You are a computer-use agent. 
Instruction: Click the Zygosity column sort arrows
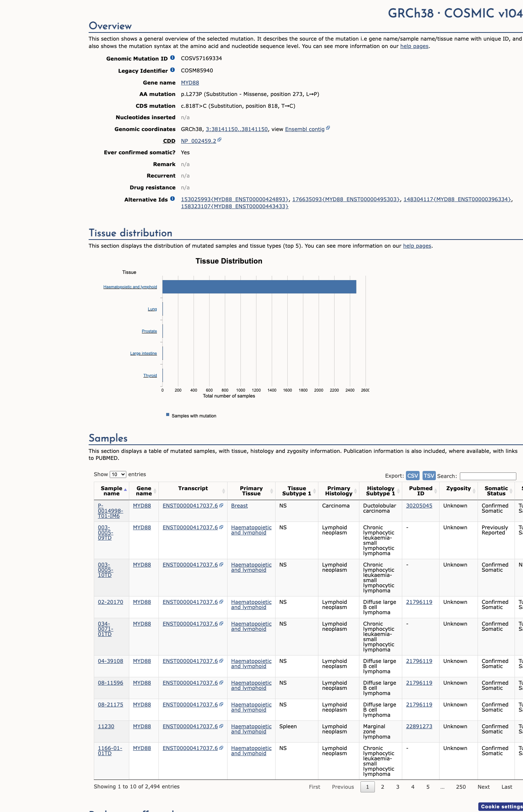click(x=474, y=491)
